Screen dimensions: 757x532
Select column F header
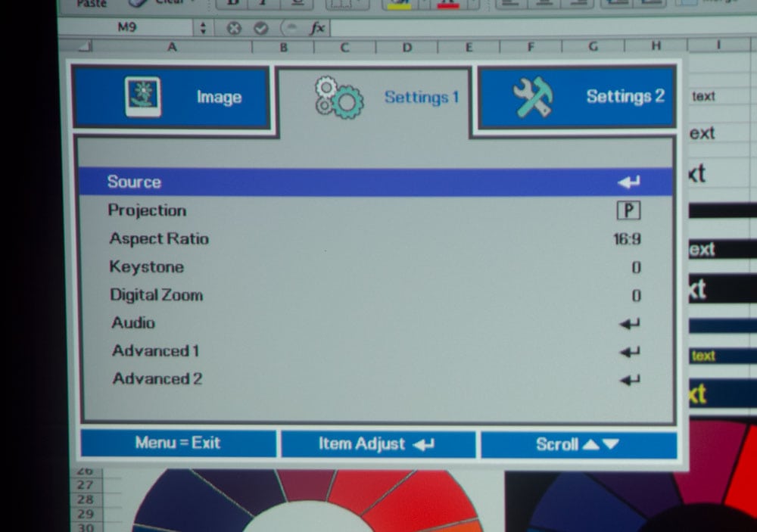(531, 46)
